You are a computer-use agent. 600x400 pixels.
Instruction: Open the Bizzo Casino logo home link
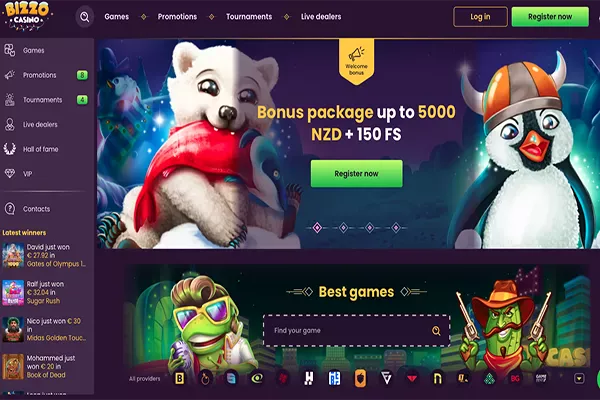pos(29,16)
